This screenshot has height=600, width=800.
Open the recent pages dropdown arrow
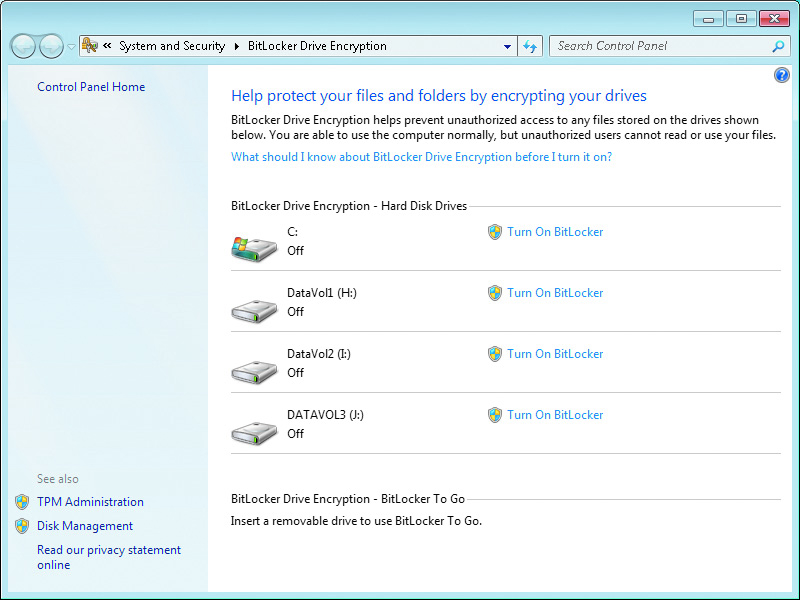coord(71,47)
